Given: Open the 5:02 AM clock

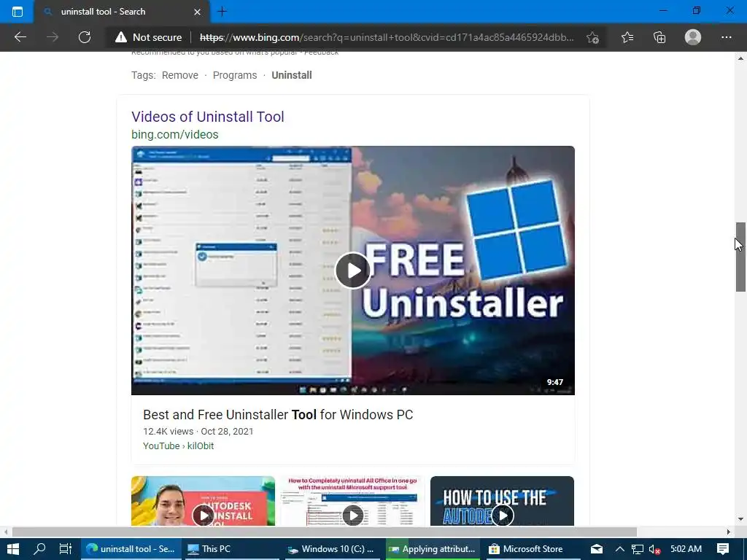Looking at the screenshot, I should (x=686, y=549).
